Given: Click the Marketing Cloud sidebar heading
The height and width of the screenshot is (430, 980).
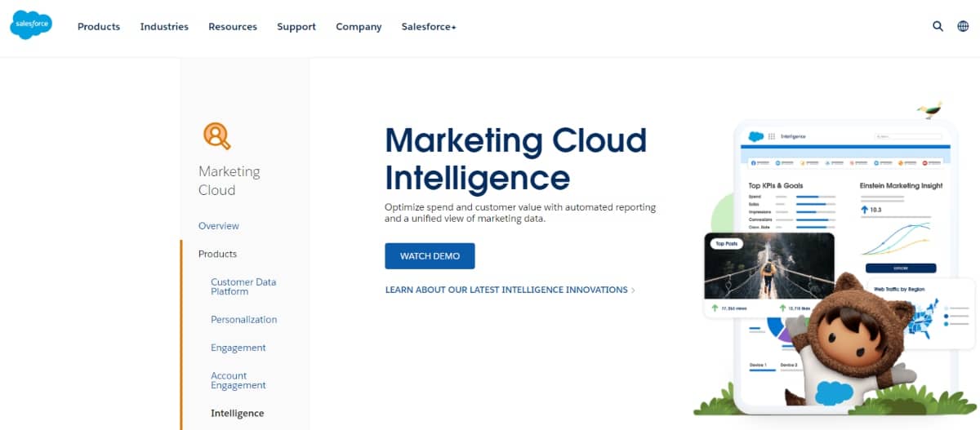Looking at the screenshot, I should 229,180.
